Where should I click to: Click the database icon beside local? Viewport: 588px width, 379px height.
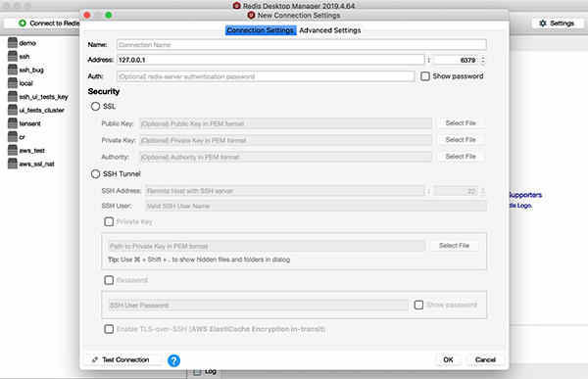coord(13,83)
